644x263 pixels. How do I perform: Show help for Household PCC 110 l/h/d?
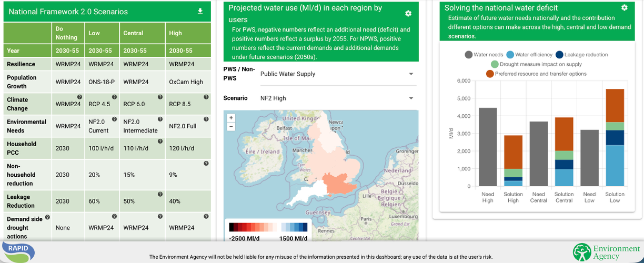160,141
